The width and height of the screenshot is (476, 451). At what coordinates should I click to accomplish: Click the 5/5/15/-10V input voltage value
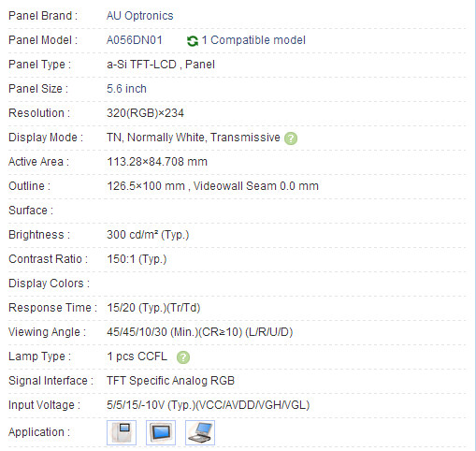click(209, 405)
